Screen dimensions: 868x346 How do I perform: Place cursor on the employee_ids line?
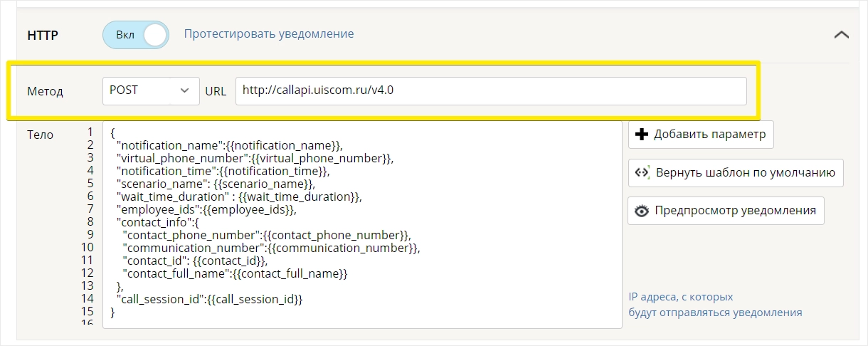tap(206, 209)
